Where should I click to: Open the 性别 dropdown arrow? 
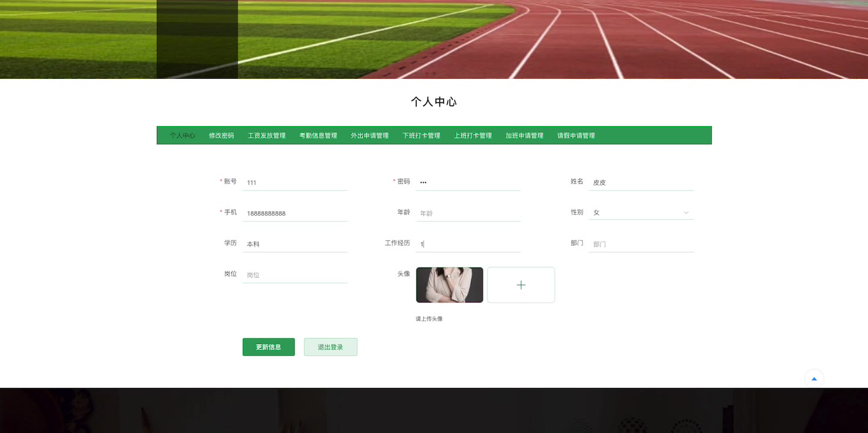coord(686,212)
